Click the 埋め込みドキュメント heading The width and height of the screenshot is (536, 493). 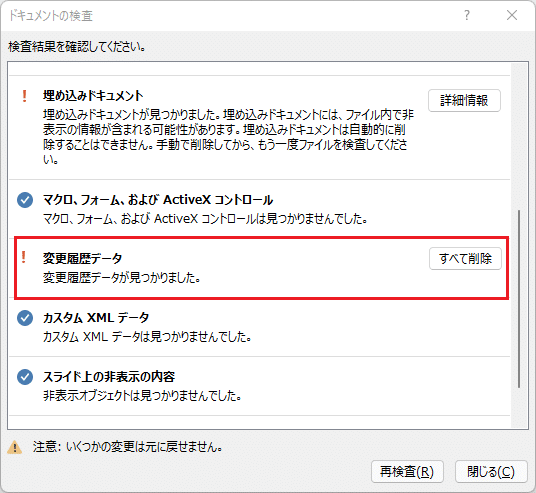click(x=93, y=96)
